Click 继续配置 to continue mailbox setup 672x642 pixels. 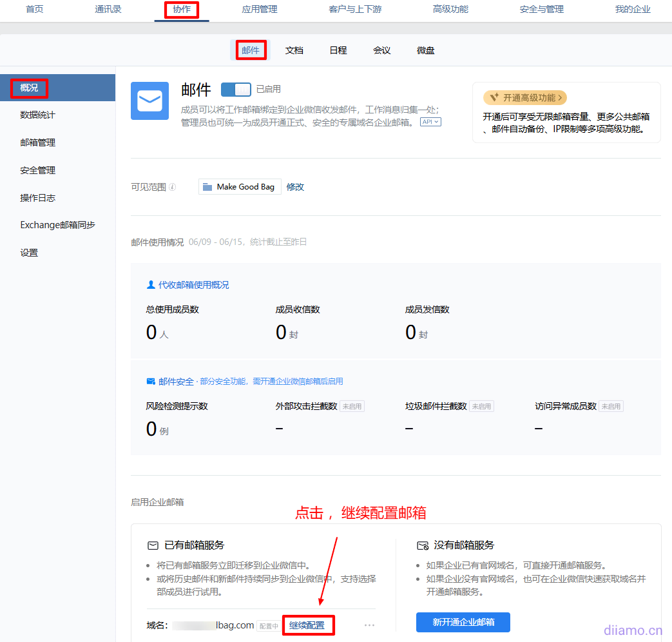click(x=307, y=625)
